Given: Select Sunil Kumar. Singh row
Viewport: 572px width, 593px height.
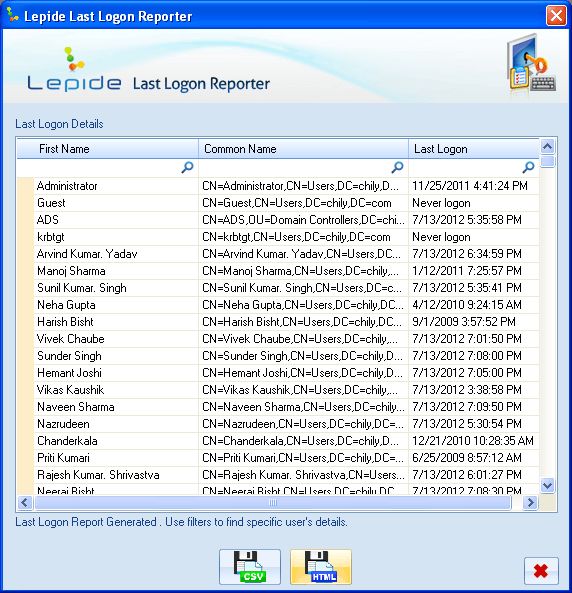Looking at the screenshot, I should [x=278, y=288].
